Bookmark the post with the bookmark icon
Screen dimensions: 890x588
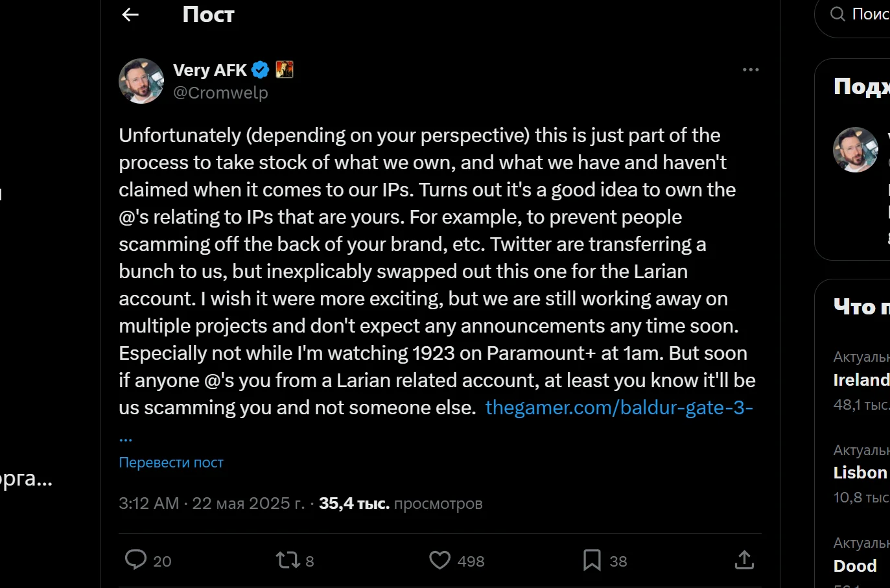pos(592,560)
